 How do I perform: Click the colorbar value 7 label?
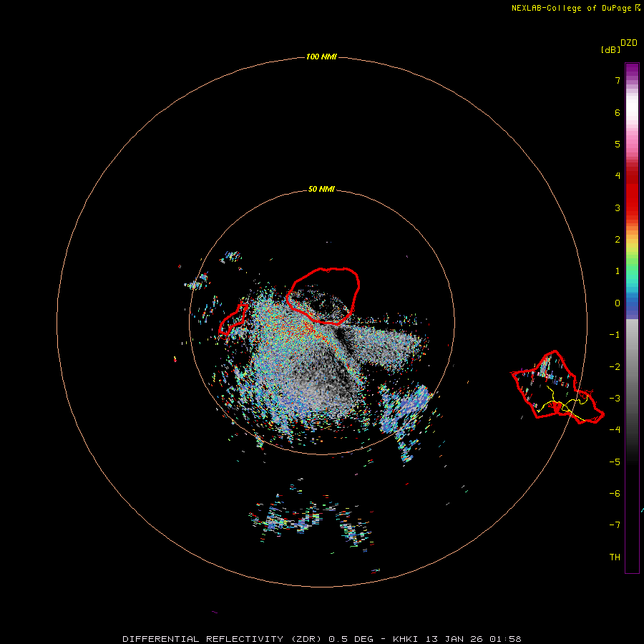pos(618,80)
